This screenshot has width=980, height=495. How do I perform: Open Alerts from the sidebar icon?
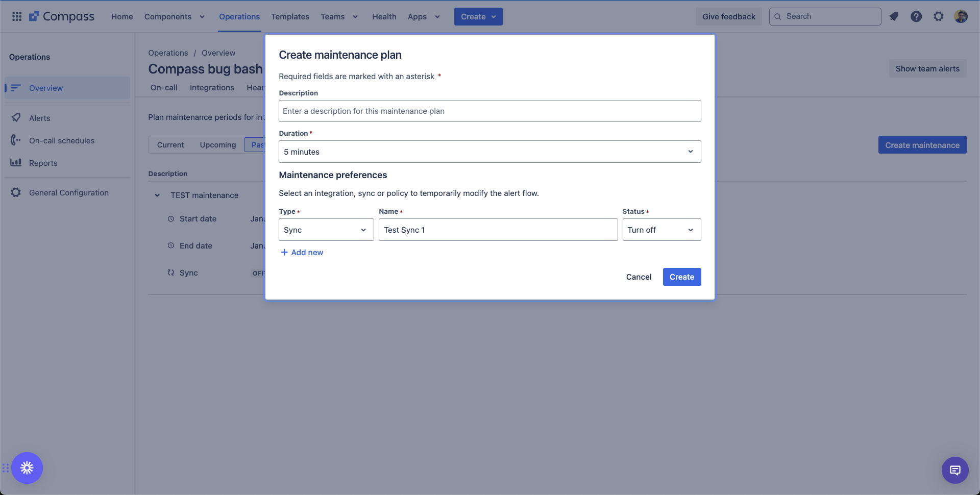[17, 118]
